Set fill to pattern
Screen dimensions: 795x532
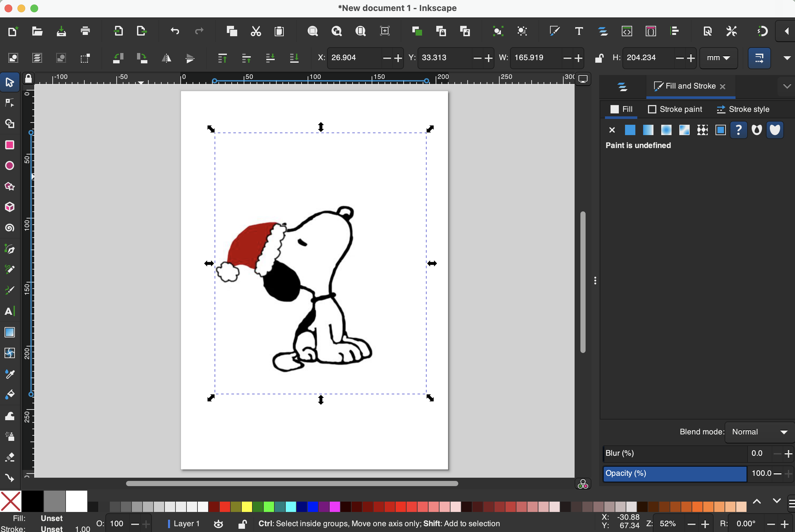point(702,130)
